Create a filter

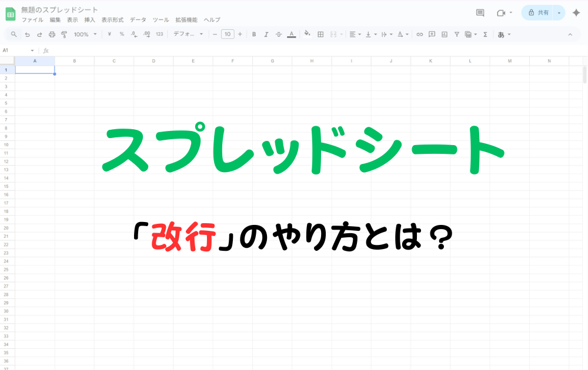(457, 34)
